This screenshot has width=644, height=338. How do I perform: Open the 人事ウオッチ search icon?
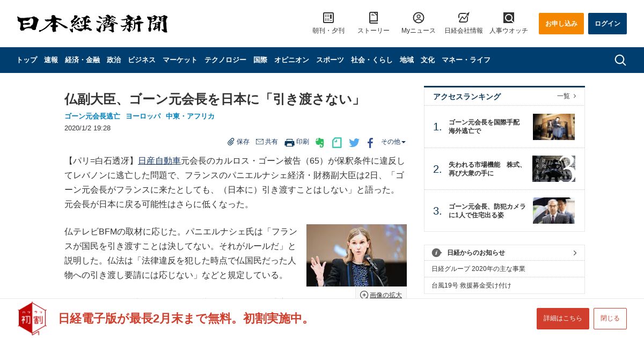[x=509, y=18]
